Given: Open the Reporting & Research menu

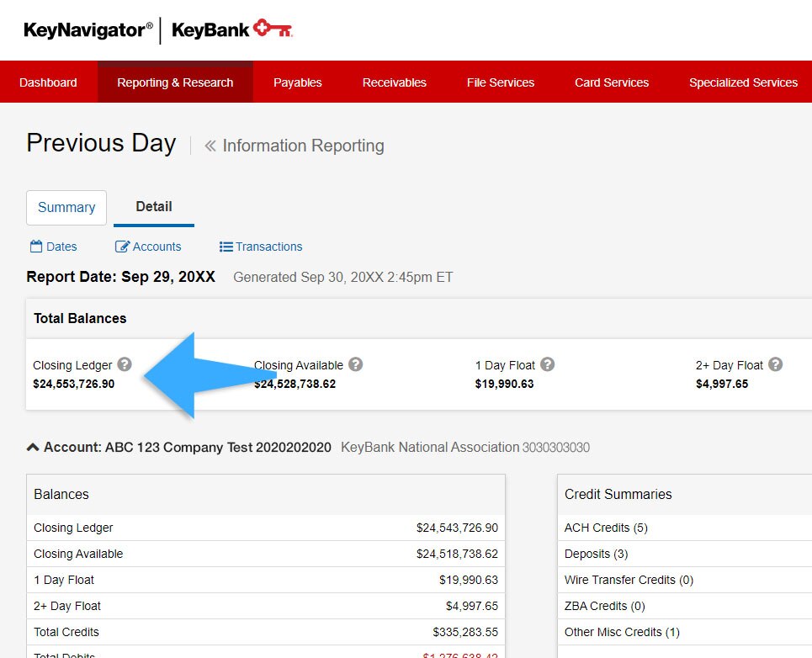Looking at the screenshot, I should pyautogui.click(x=175, y=82).
